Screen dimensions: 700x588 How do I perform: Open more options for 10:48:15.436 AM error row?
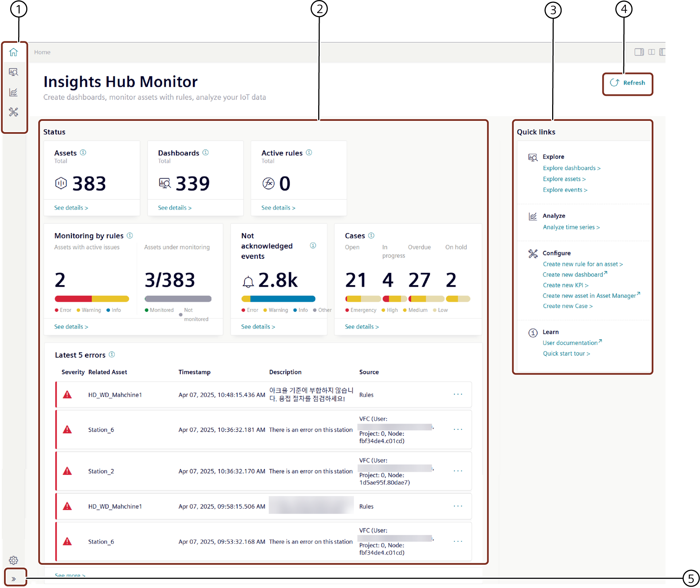458,395
